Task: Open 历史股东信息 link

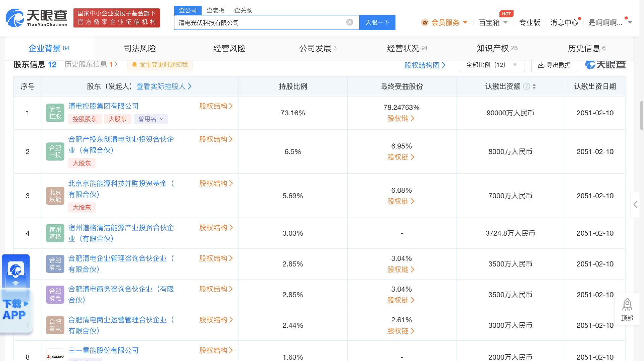Action: pos(91,64)
